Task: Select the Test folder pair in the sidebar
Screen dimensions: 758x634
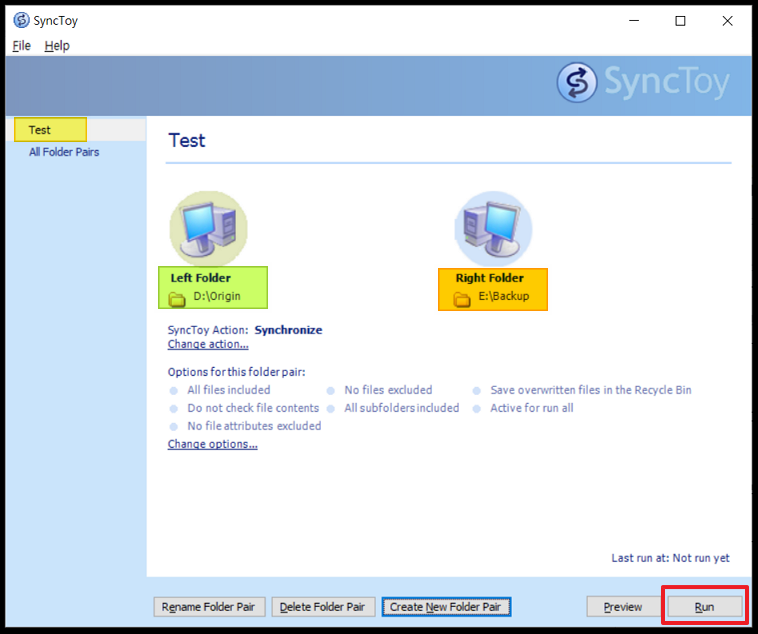Action: 40,130
